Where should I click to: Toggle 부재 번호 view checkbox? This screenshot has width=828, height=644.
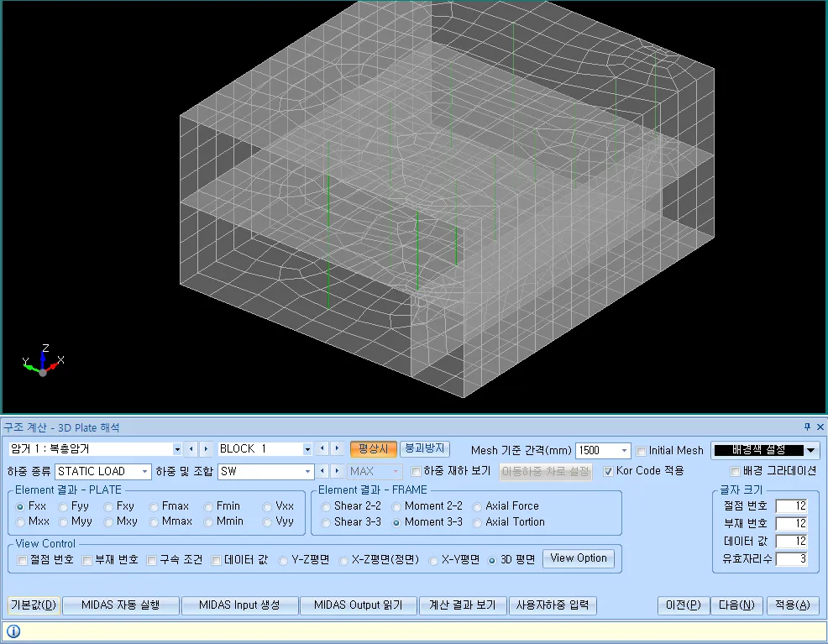pyautogui.click(x=87, y=560)
